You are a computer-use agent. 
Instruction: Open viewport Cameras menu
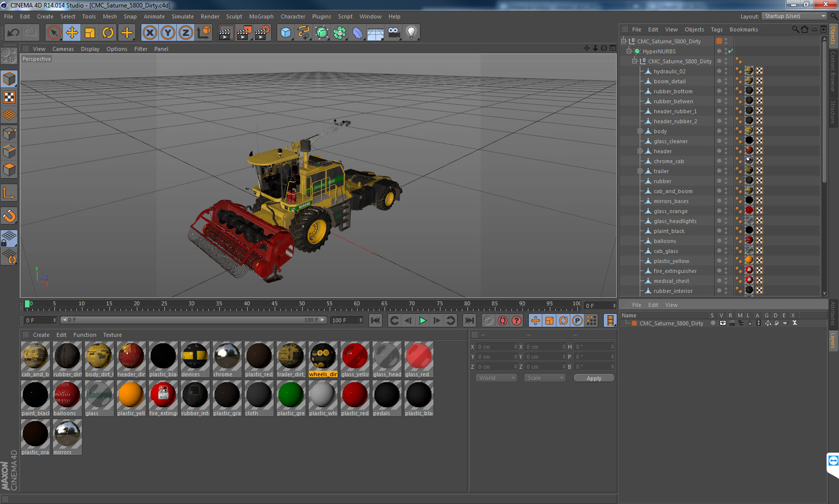tap(63, 49)
